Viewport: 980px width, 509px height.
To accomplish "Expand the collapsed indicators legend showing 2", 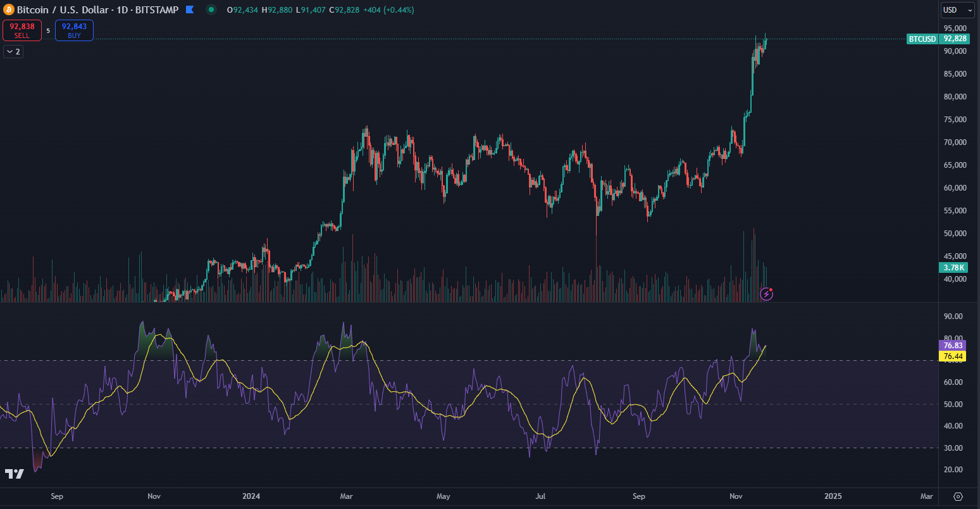I will coord(13,52).
